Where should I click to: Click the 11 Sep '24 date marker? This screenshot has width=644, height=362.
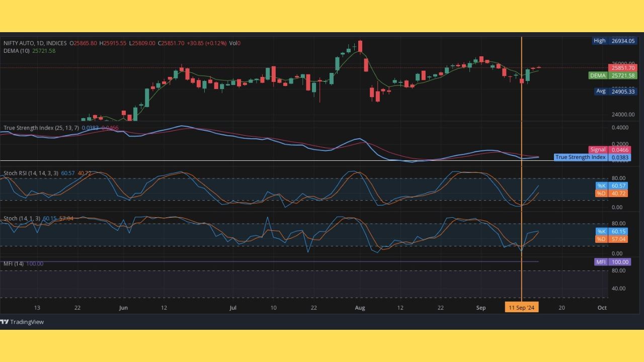(x=522, y=307)
